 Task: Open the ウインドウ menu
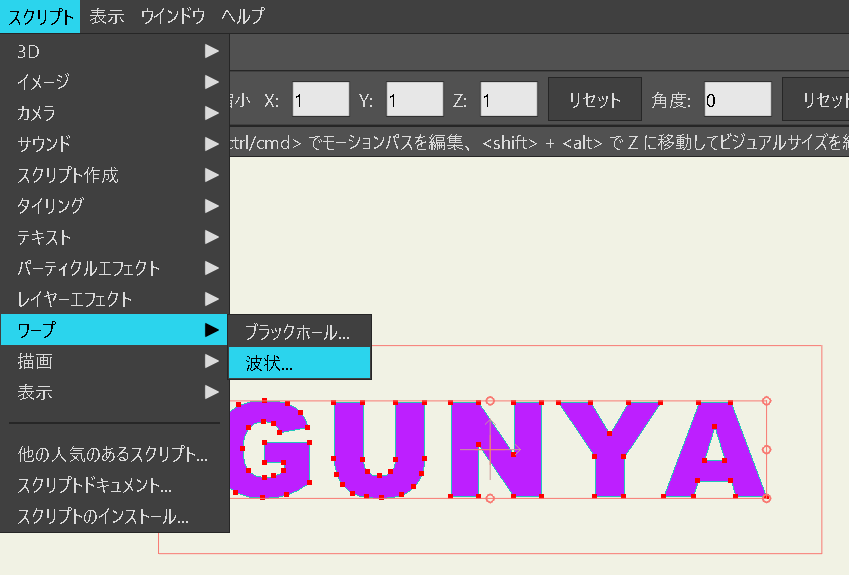(x=175, y=16)
